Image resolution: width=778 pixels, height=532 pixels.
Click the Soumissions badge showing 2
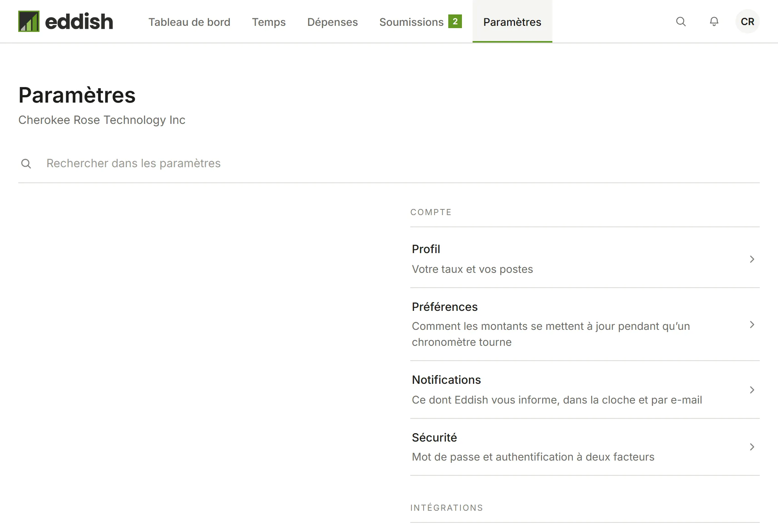(x=455, y=21)
